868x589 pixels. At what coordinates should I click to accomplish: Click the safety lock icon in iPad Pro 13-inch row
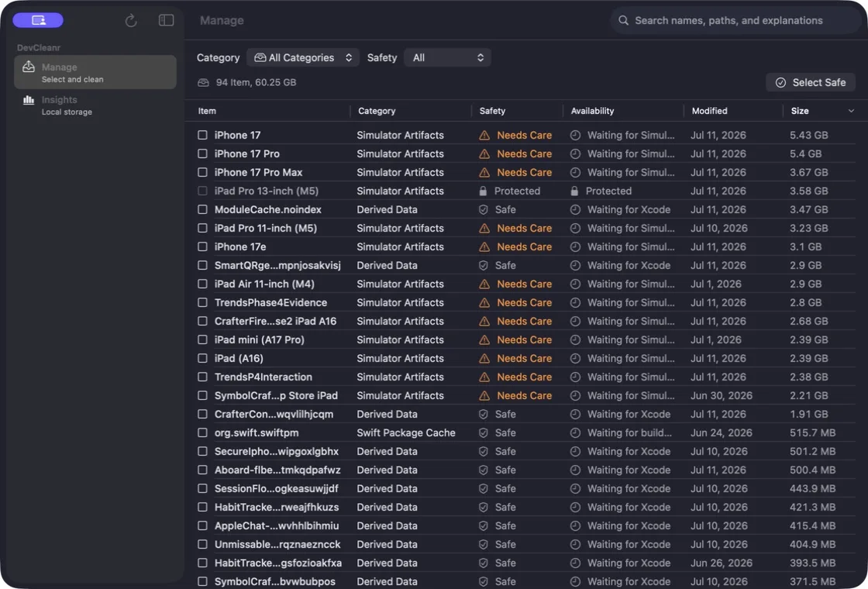click(484, 191)
